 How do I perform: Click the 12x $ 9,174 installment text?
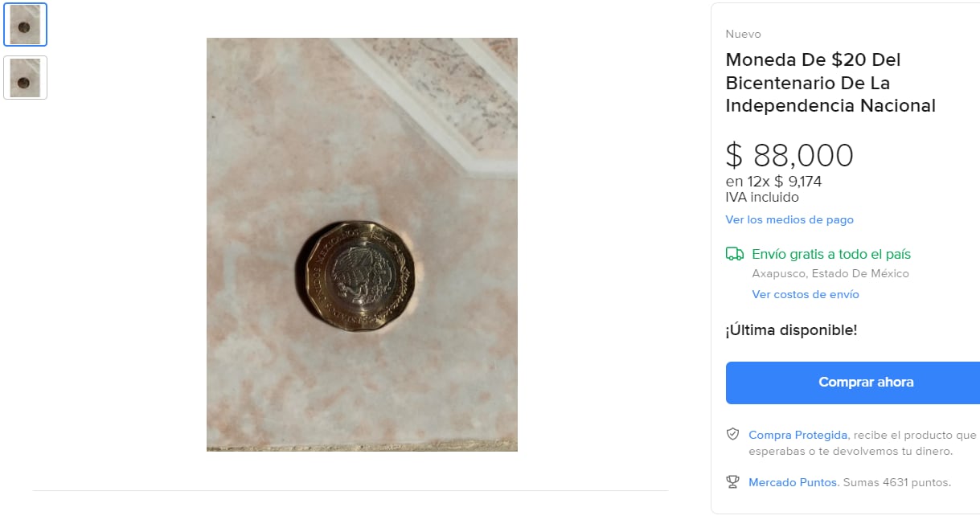point(773,181)
